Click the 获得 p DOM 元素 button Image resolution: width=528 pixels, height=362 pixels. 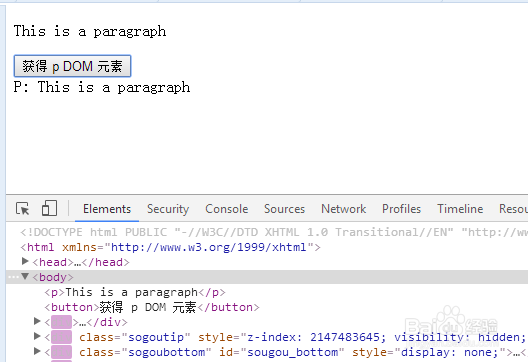tap(72, 66)
